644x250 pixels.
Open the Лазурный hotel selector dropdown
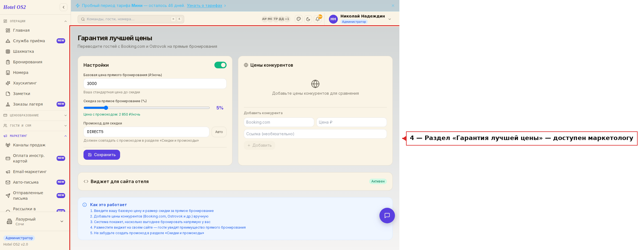click(35, 221)
